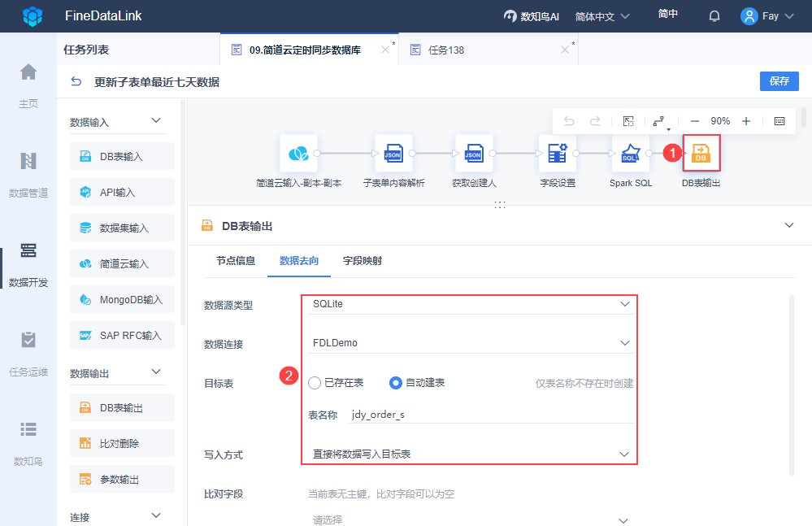Select the 字段设置 node
Image resolution: width=812 pixels, height=526 pixels.
pyautogui.click(x=558, y=153)
